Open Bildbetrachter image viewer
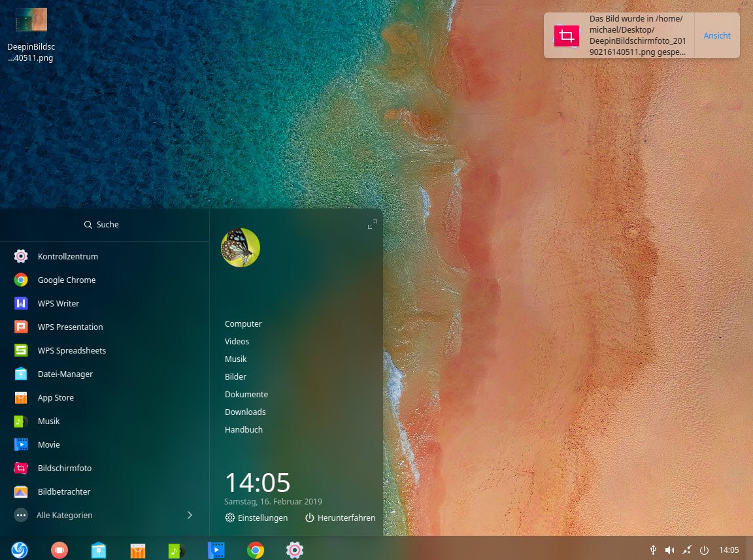 pyautogui.click(x=104, y=492)
